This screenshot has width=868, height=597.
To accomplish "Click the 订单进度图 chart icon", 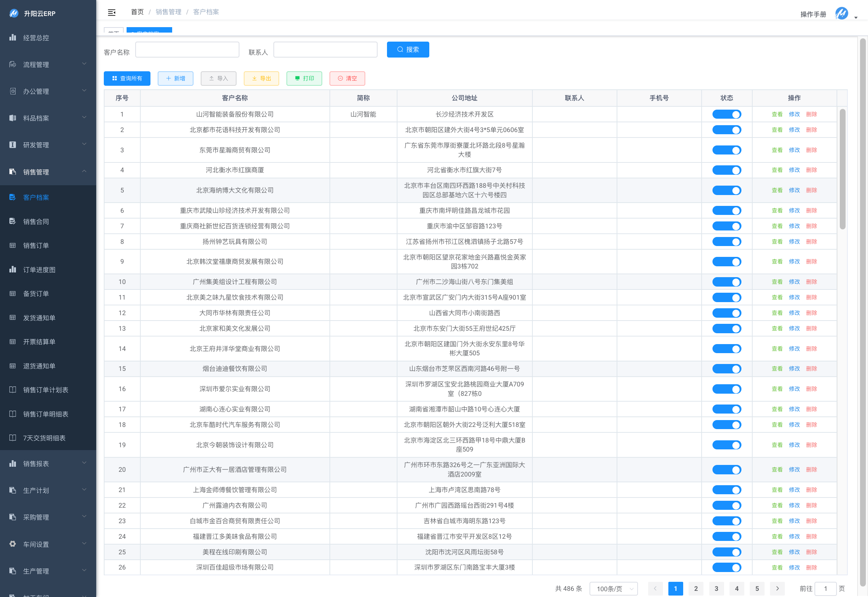I will (13, 270).
